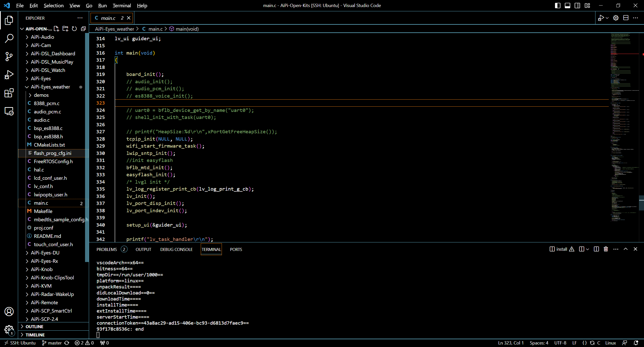This screenshot has height=347, width=644.
Task: Kill terminal with trash icon
Action: pyautogui.click(x=606, y=249)
